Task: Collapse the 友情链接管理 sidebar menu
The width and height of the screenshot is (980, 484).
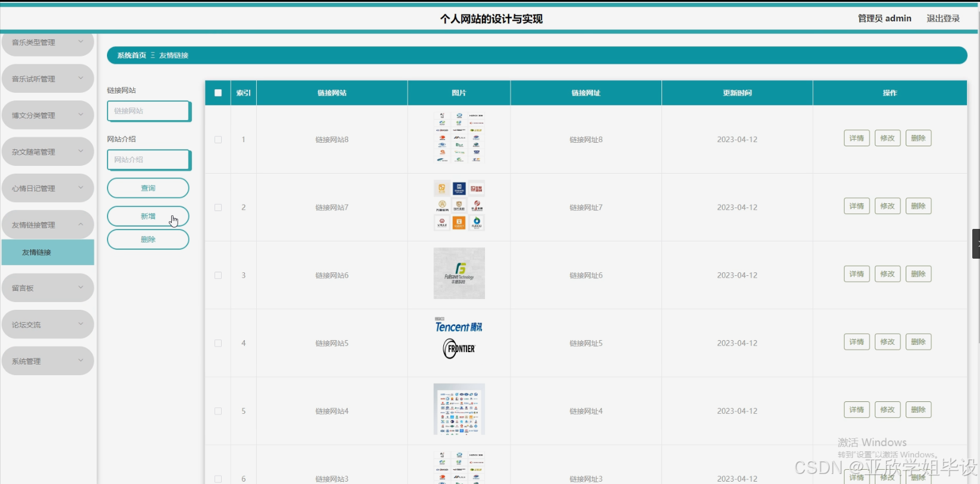Action: [48, 225]
